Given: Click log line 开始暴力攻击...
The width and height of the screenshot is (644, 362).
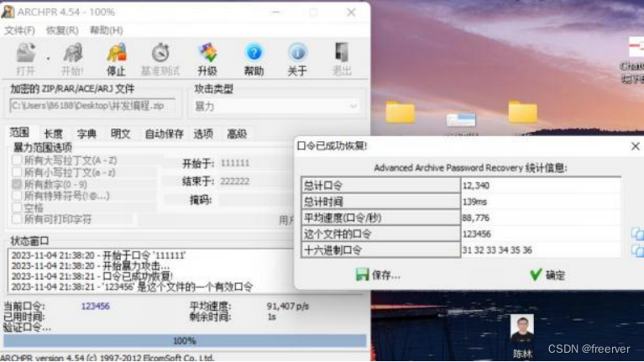Looking at the screenshot, I should (91, 266).
